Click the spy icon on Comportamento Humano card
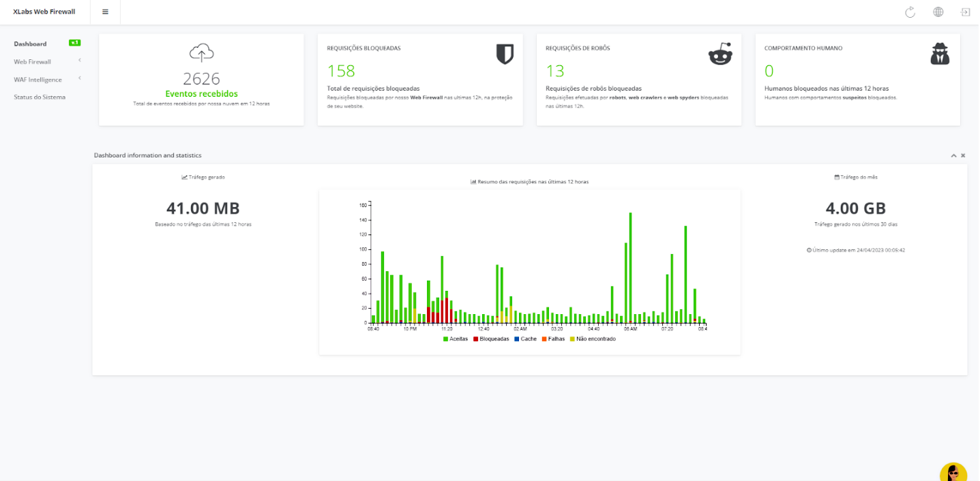The height and width of the screenshot is (481, 980). click(x=940, y=52)
